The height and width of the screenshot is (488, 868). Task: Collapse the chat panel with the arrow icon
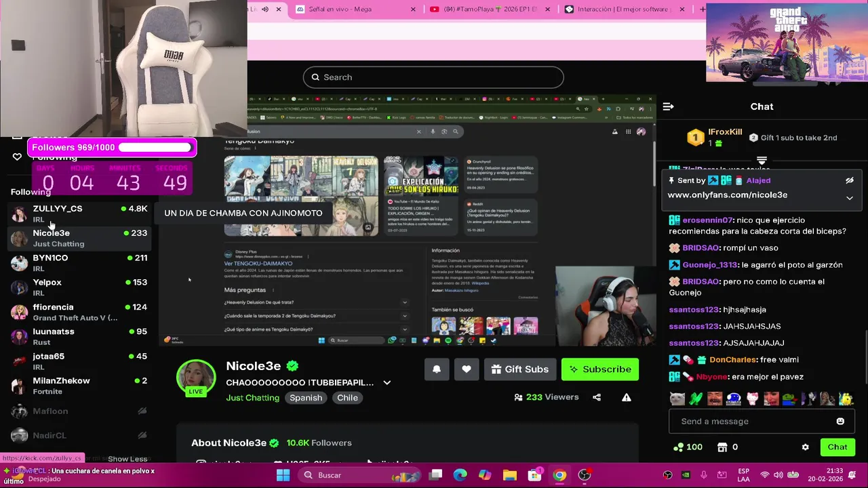(x=668, y=106)
